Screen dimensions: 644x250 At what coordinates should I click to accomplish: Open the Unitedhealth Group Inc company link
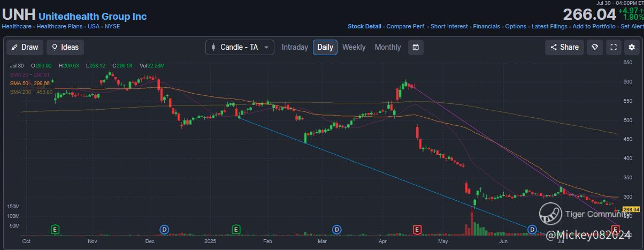pyautogui.click(x=93, y=17)
